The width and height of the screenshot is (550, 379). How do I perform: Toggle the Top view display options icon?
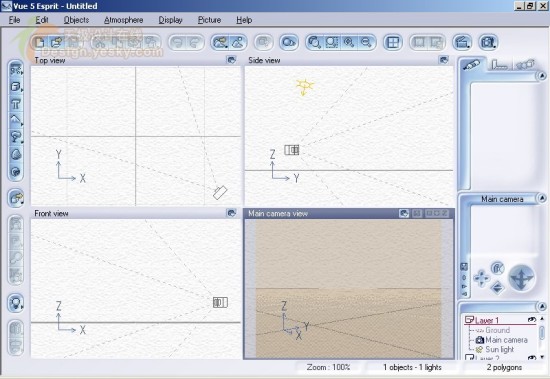(231, 60)
